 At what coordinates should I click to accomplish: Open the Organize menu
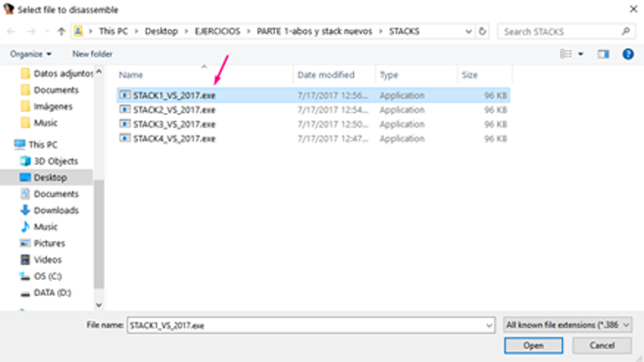(x=31, y=54)
